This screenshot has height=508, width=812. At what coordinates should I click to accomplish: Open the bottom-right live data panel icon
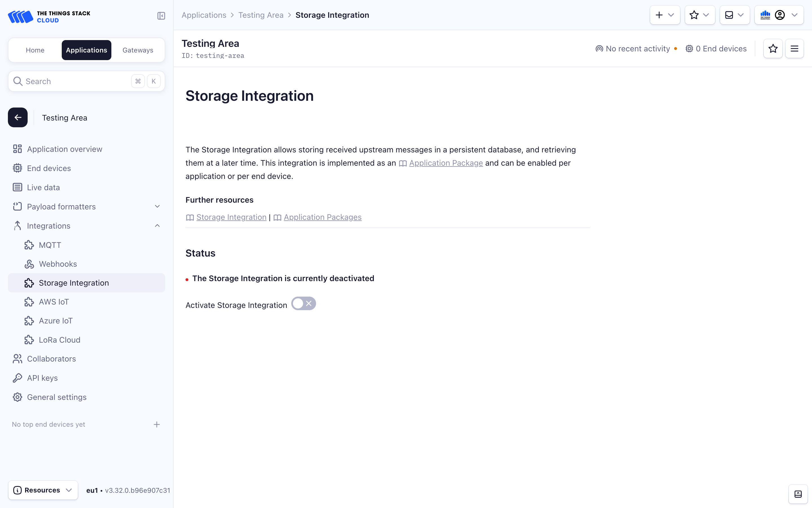pyautogui.click(x=798, y=494)
